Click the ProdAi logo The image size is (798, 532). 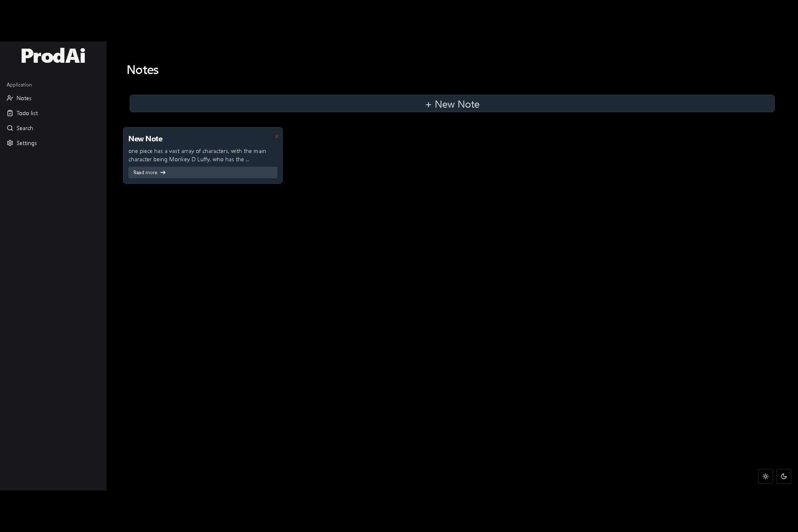pos(53,56)
